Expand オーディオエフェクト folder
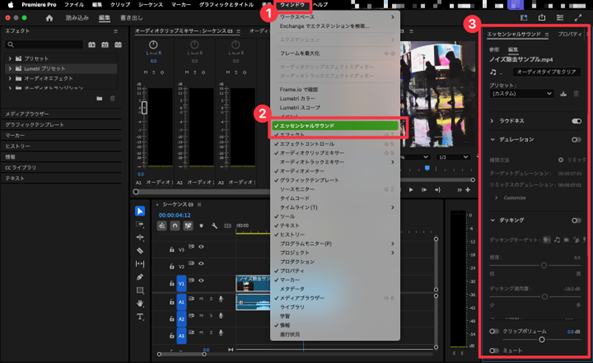The width and height of the screenshot is (593, 363). (x=10, y=78)
